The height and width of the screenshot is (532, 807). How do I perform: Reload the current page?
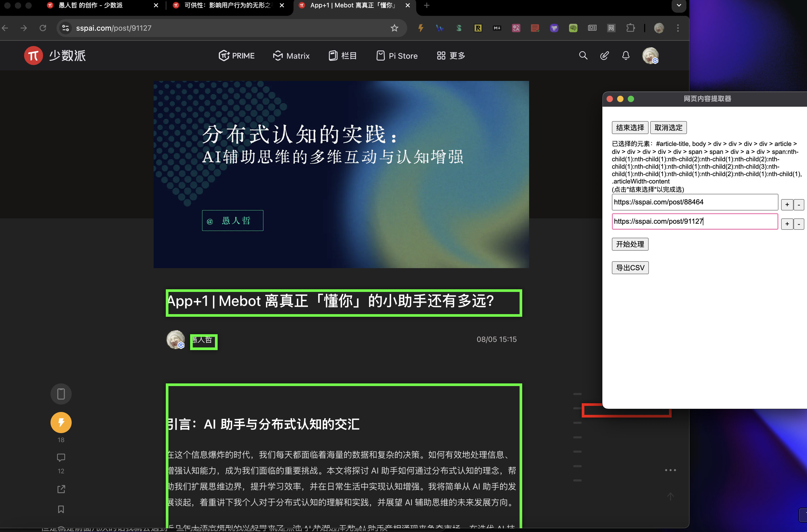[43, 28]
